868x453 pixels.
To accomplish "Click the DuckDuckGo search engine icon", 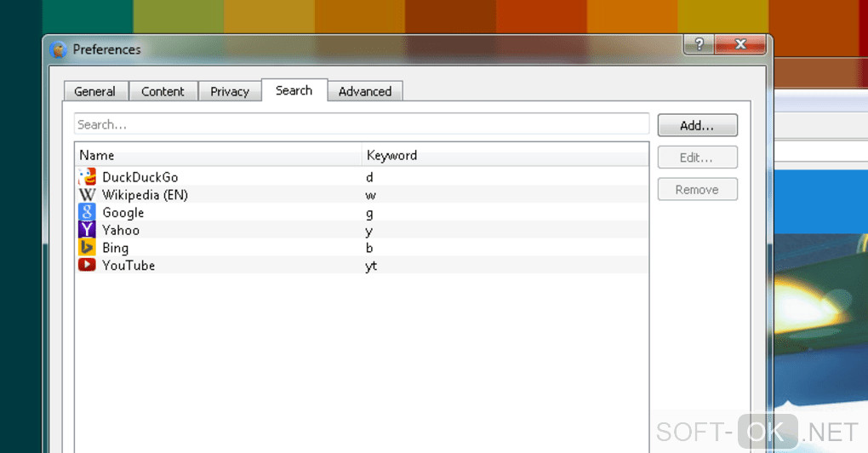I will [87, 177].
